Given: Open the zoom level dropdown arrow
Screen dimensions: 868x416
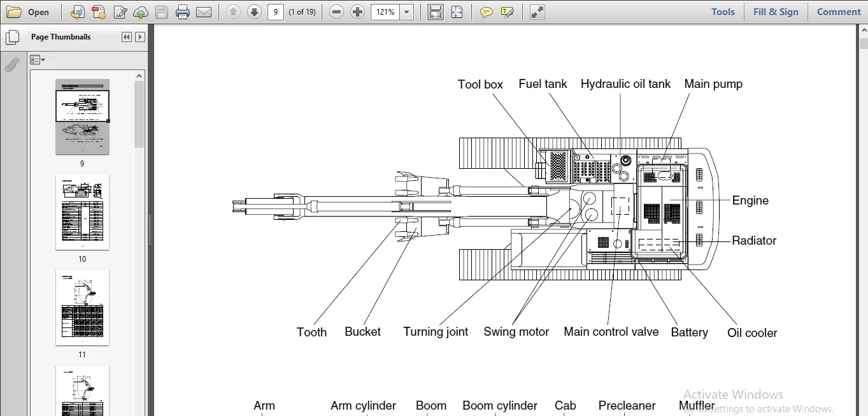Looking at the screenshot, I should pos(406,11).
